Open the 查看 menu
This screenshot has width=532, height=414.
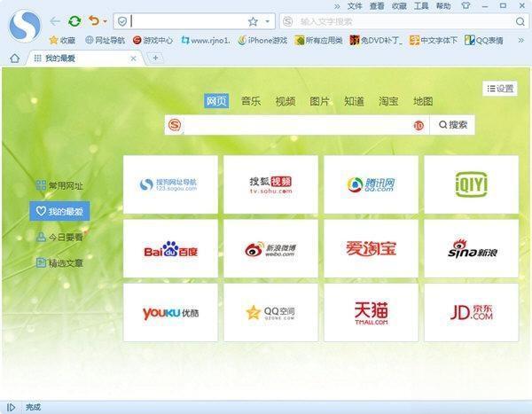pyautogui.click(x=377, y=6)
